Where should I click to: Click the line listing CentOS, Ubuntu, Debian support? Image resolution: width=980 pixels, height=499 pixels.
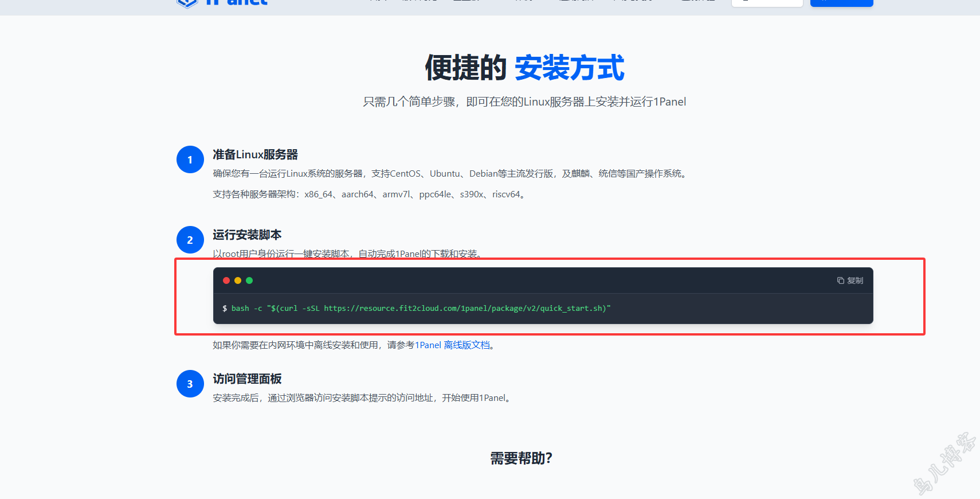pyautogui.click(x=451, y=174)
